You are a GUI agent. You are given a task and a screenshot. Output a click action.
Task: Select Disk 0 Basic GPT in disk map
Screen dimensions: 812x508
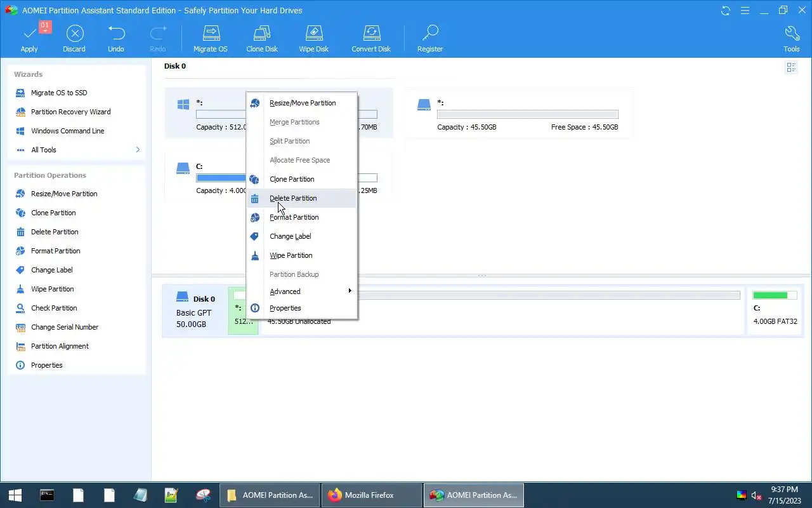point(195,310)
